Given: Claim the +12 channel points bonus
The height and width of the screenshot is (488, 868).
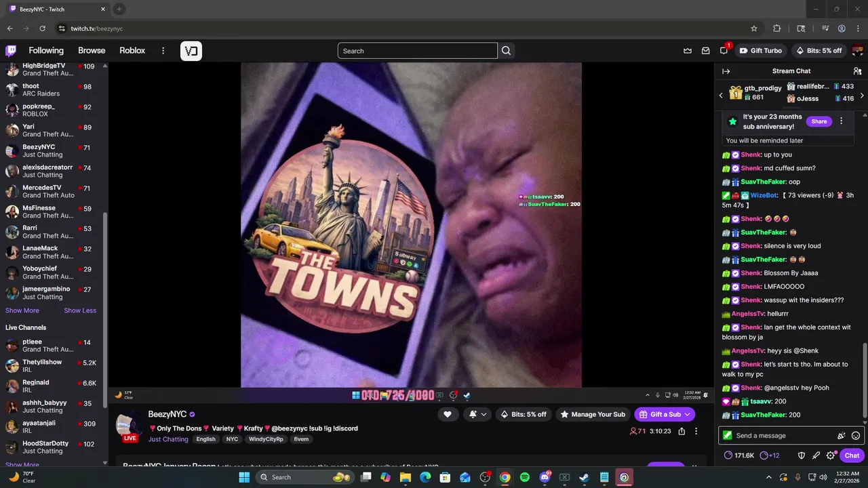Looking at the screenshot, I should 770,455.
